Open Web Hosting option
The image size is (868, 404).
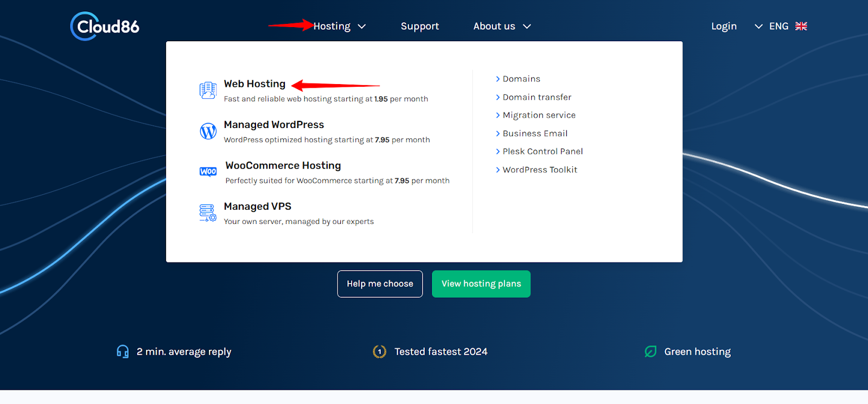(254, 84)
